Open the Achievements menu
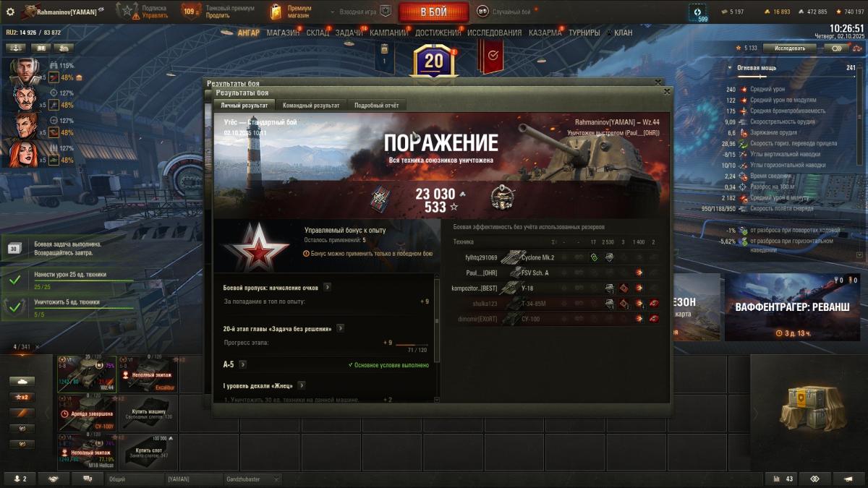Screen dimensions: 868x488 point(438,33)
